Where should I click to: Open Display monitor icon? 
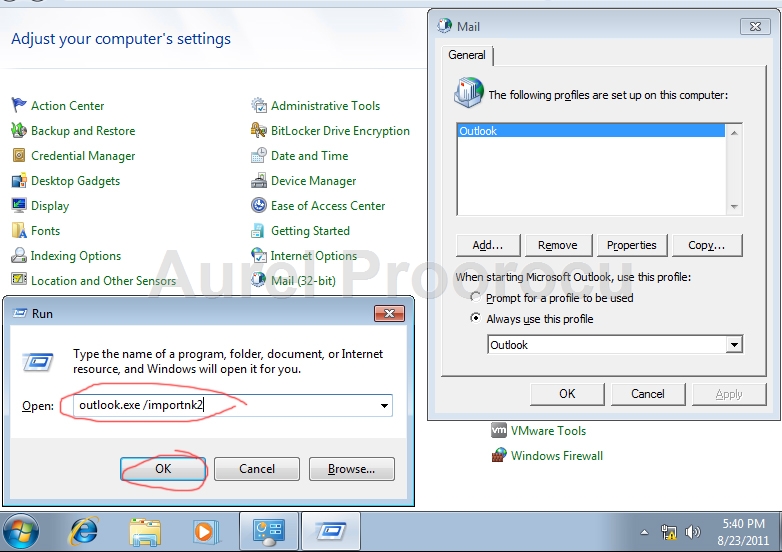pyautogui.click(x=18, y=205)
